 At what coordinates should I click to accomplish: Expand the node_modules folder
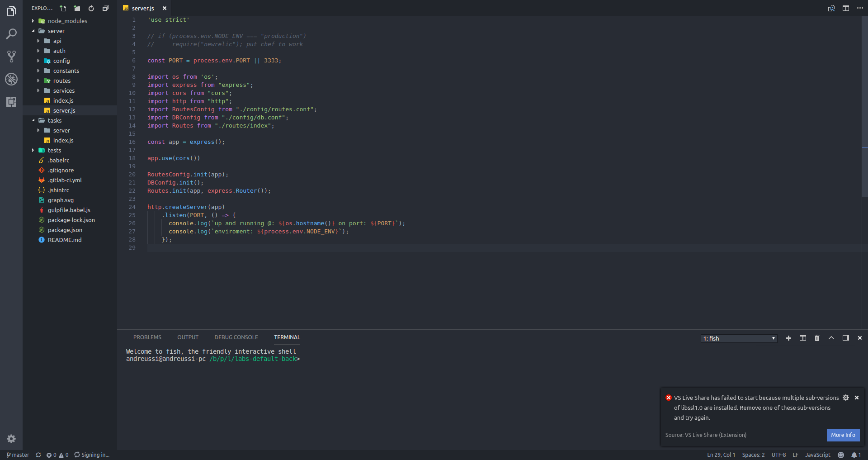click(x=70, y=21)
